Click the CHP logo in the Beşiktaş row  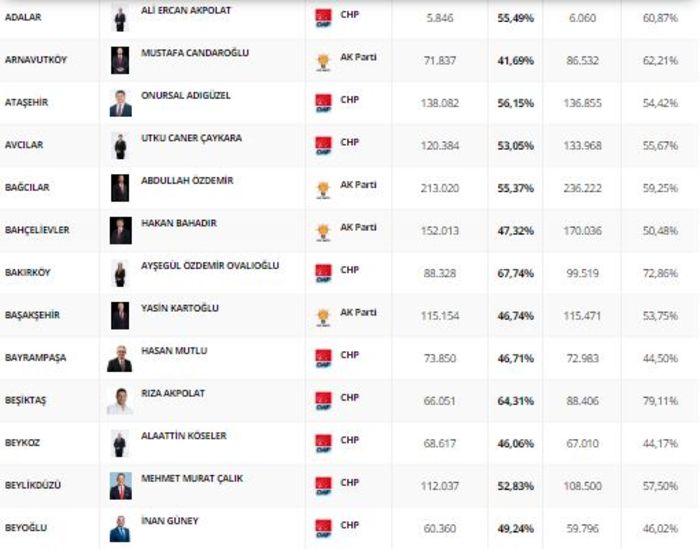pyautogui.click(x=323, y=400)
